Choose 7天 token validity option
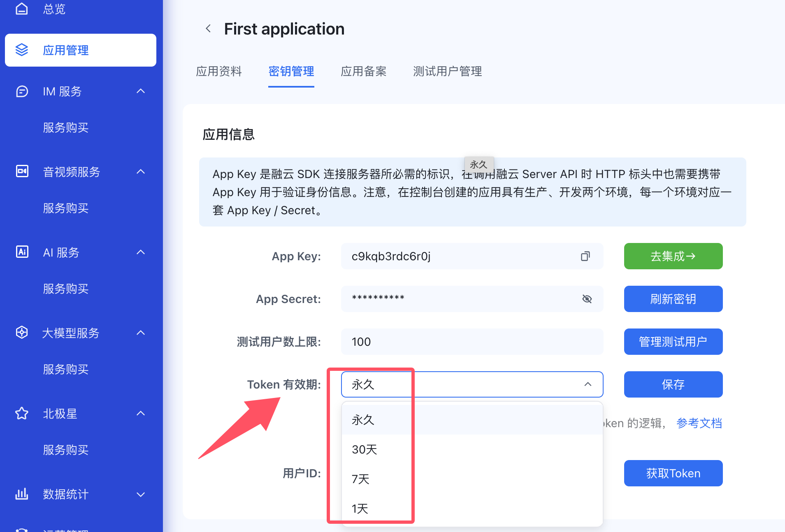Viewport: 785px width, 532px height. (472, 479)
